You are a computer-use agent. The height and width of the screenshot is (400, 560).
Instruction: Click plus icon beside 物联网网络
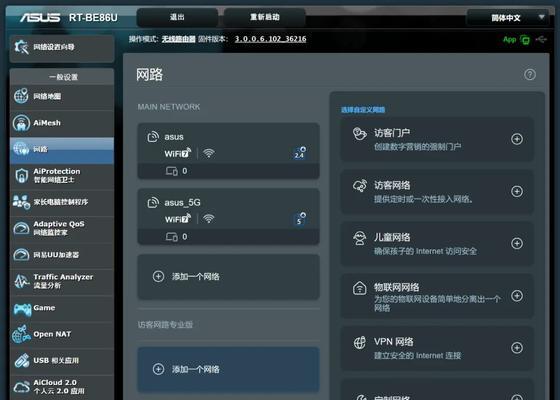click(x=517, y=295)
